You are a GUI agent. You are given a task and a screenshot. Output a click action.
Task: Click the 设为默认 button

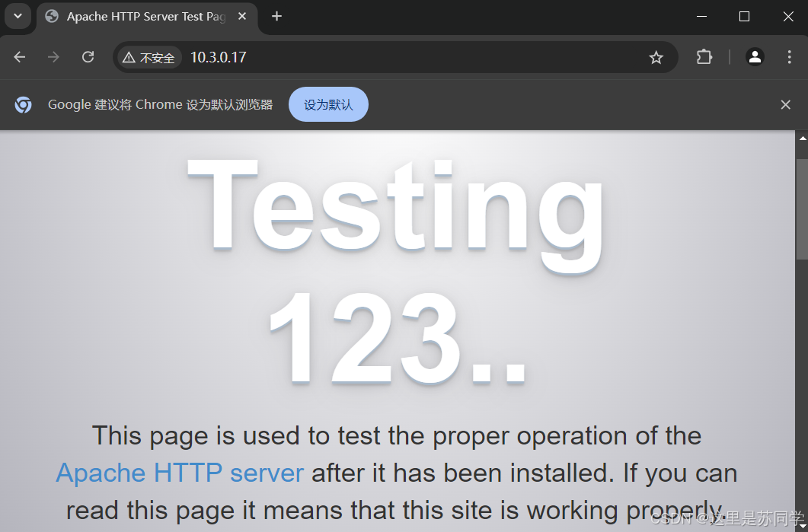pyautogui.click(x=328, y=104)
